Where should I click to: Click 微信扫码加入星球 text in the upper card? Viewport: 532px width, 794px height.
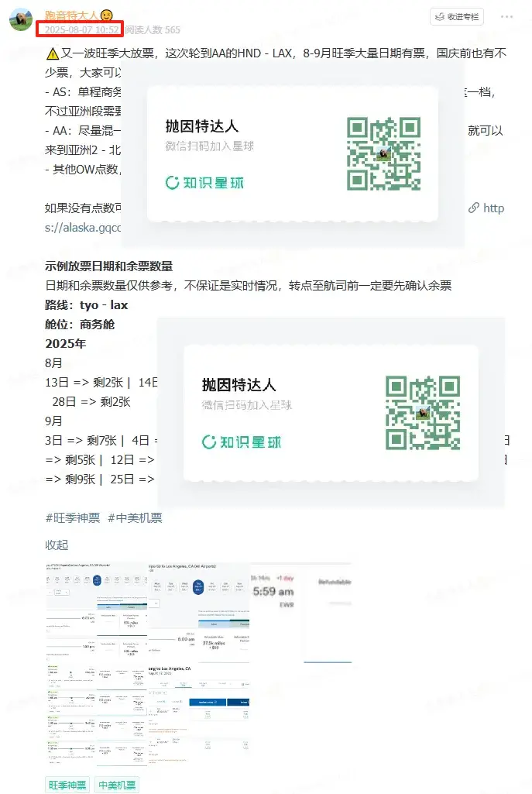[x=210, y=146]
